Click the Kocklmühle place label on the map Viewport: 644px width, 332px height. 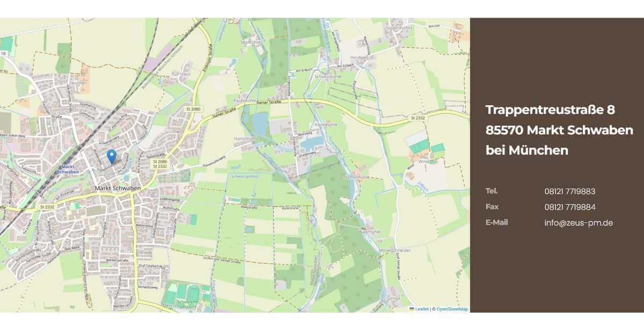326,124
